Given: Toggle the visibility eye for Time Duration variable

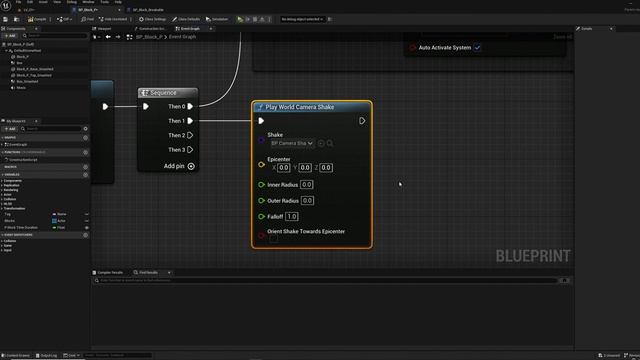Looking at the screenshot, I should pos(87,228).
